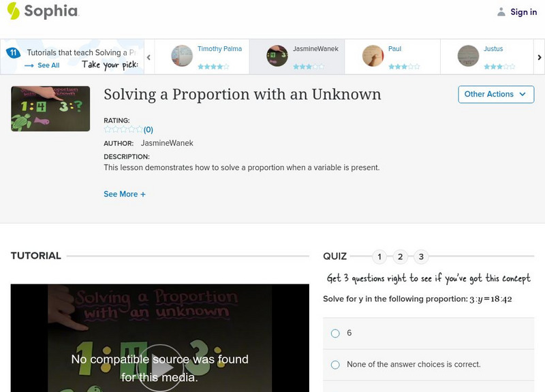Click the lesson description text

tap(242, 167)
